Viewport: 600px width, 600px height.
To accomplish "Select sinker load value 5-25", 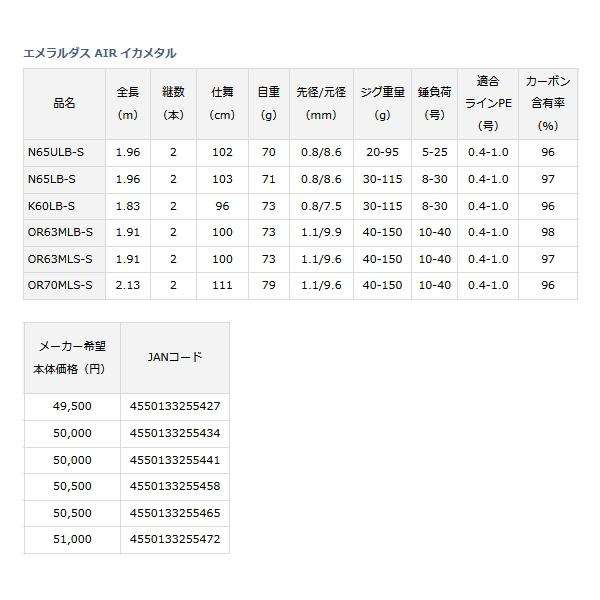I will tap(435, 152).
